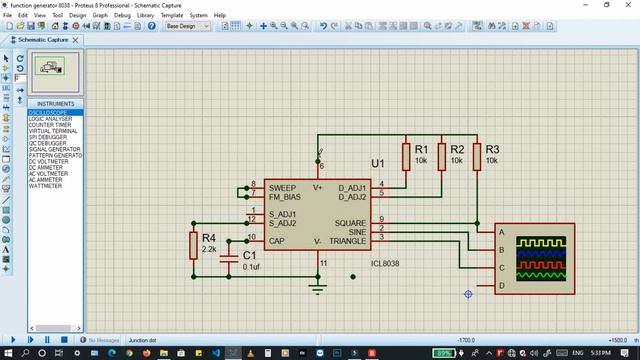Select COUNTER TIMER in instruments list
Viewport: 640px width, 360px height.
[56, 124]
